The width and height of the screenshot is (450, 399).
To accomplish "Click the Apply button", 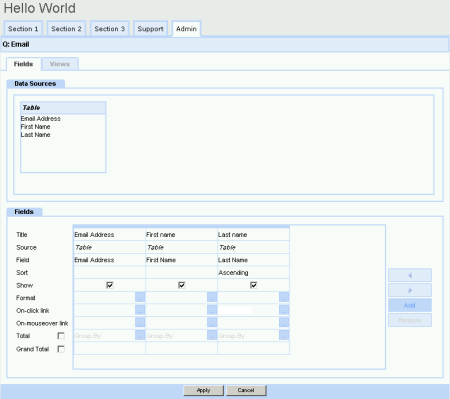I will (x=203, y=390).
